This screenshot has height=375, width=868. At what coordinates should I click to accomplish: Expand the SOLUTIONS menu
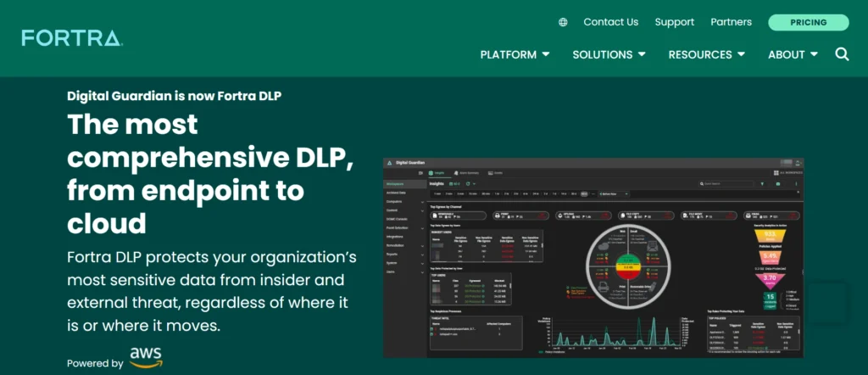609,55
